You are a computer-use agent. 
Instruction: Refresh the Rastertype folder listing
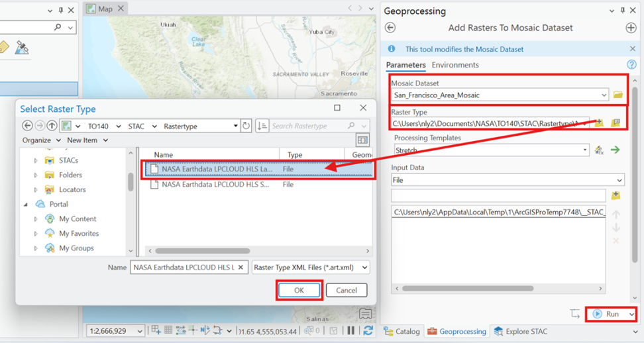pos(246,126)
